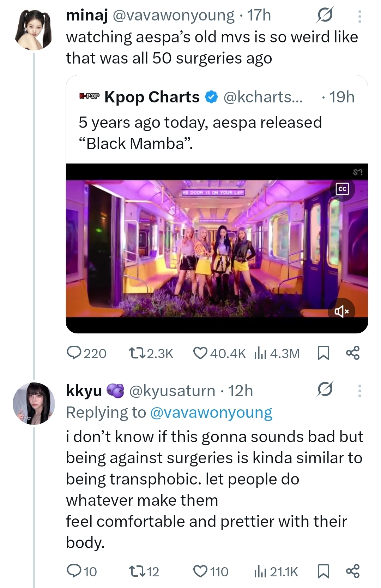Open Grok icon on minaj's tweet
381x588 pixels.
(325, 16)
